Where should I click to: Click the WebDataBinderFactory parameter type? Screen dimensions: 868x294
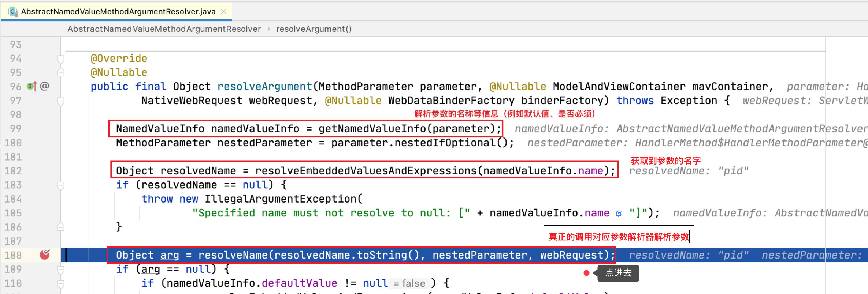point(451,101)
